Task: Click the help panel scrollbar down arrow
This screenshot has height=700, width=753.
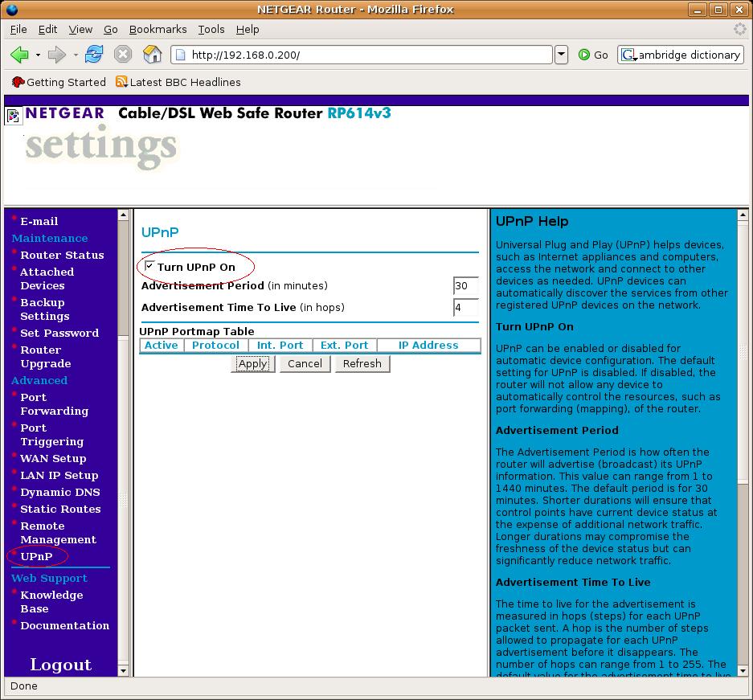Action: [x=743, y=671]
